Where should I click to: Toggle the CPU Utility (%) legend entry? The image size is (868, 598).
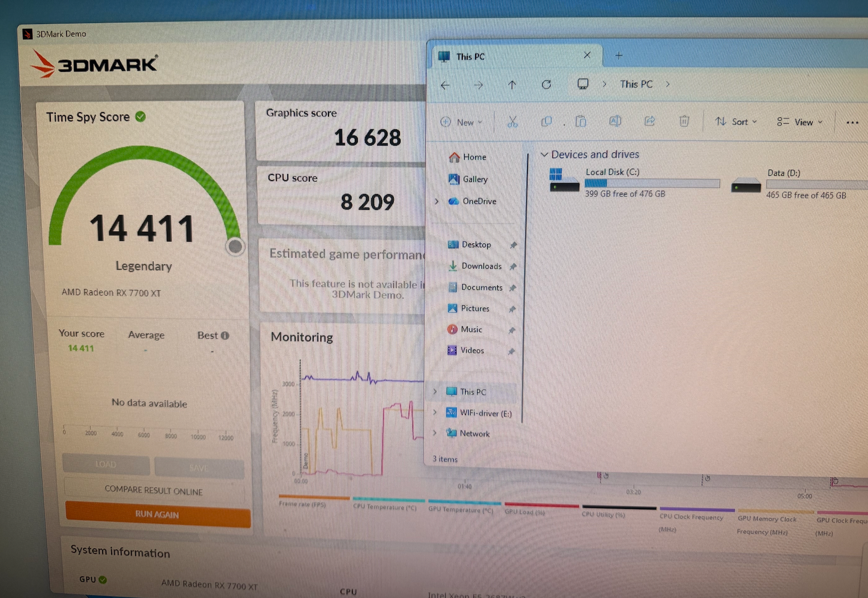click(618, 511)
